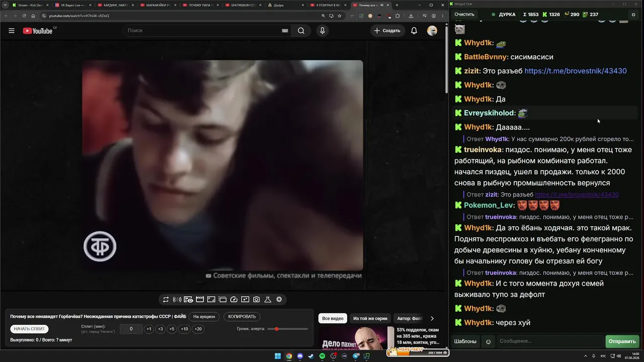
Task: Click the broadcast waves icon in video toolbar
Action: tap(177, 300)
